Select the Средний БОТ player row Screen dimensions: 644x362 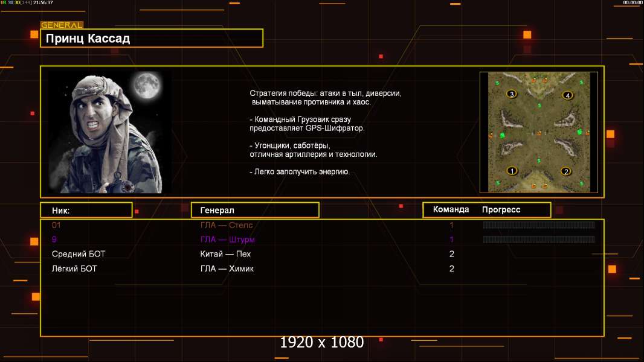tap(322, 254)
